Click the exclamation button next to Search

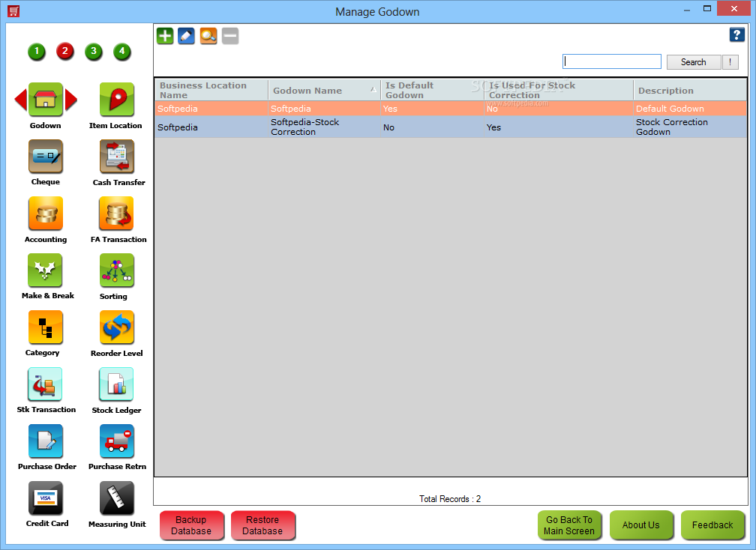(730, 62)
